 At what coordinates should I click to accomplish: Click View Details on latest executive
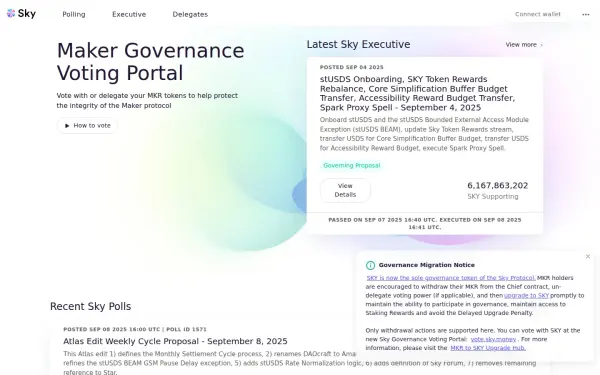click(345, 190)
